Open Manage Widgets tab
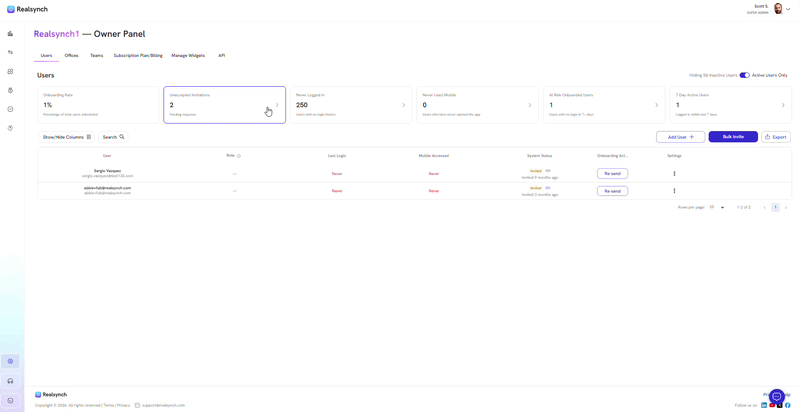 [x=188, y=56]
